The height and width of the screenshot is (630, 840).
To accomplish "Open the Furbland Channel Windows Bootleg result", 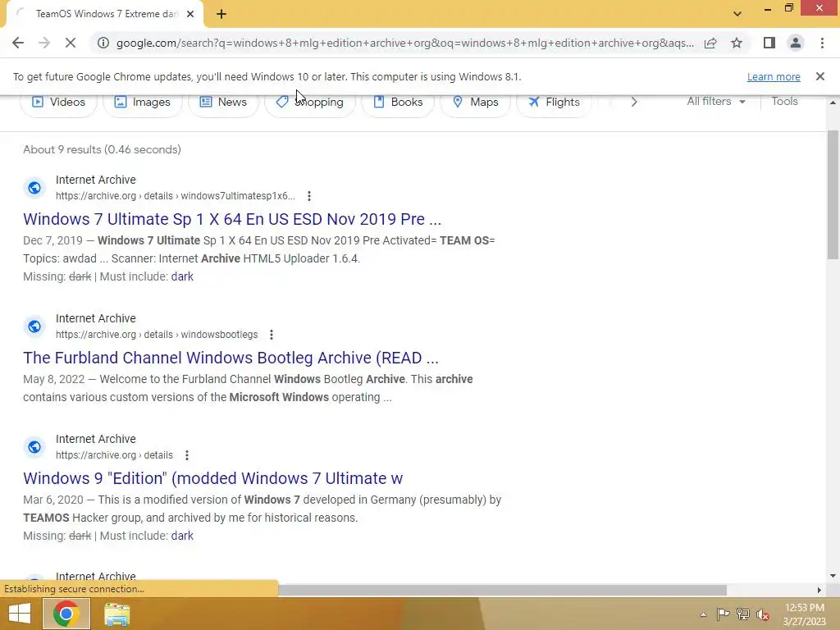I will (x=231, y=358).
